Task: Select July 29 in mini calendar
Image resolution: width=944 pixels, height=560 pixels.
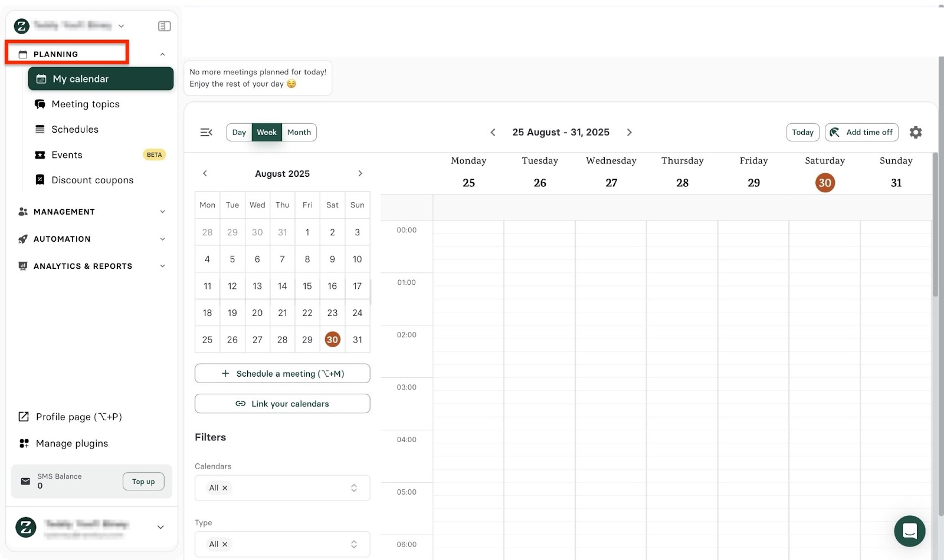Action: 232,232
